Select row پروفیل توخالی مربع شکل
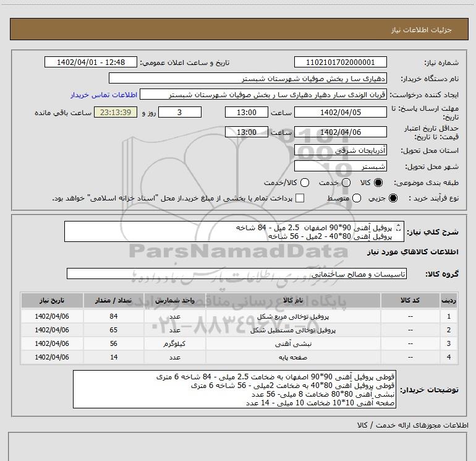Image resolution: width=476 pixels, height=461 pixels. click(x=239, y=316)
